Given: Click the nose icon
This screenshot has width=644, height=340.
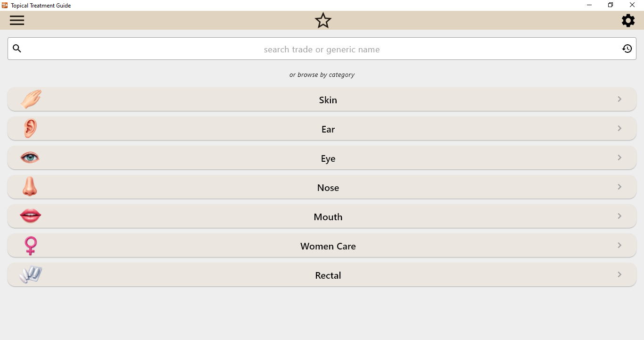Looking at the screenshot, I should [30, 187].
